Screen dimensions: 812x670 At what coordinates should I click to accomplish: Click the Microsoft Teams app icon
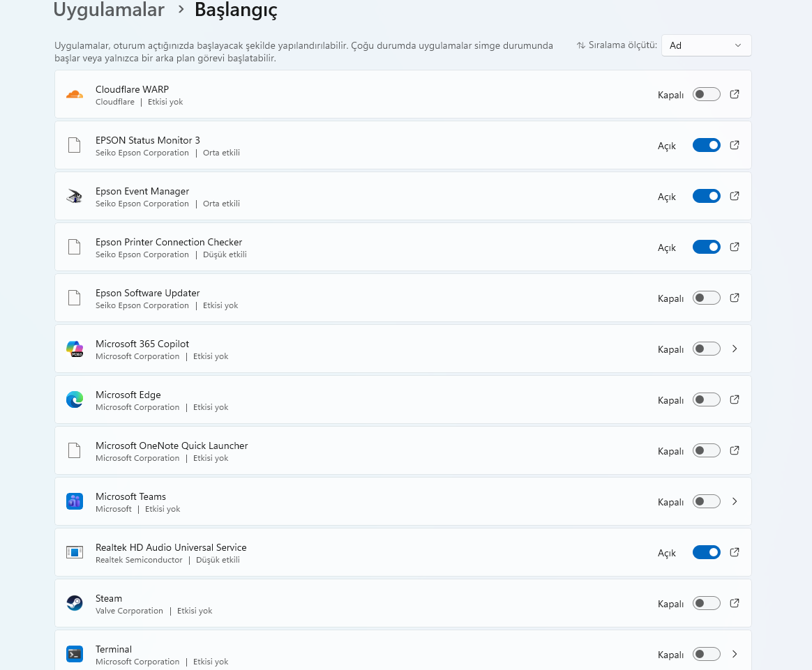pyautogui.click(x=75, y=502)
